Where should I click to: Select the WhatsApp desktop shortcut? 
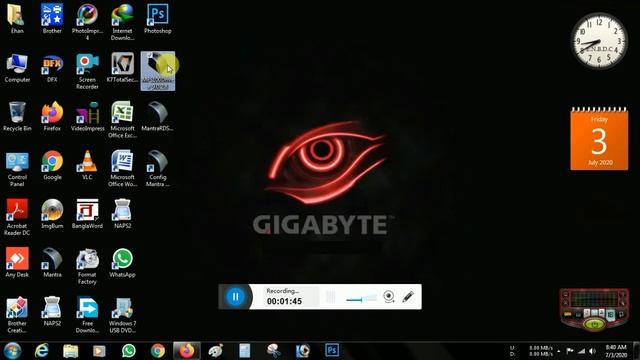click(x=122, y=263)
